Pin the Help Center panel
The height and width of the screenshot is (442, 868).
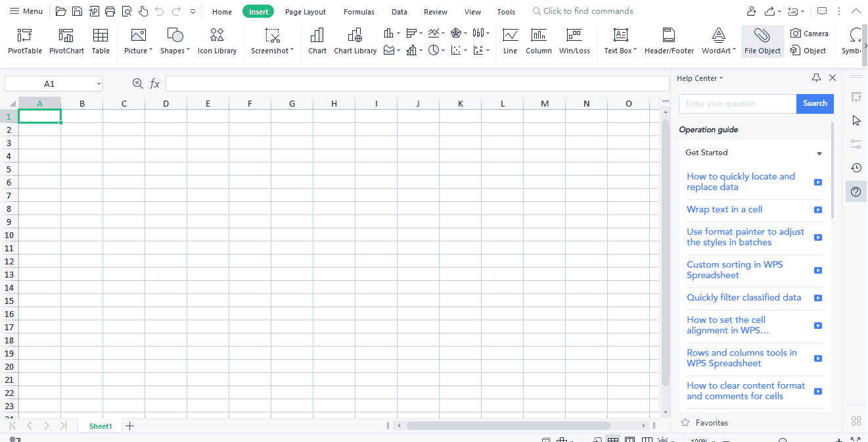817,78
